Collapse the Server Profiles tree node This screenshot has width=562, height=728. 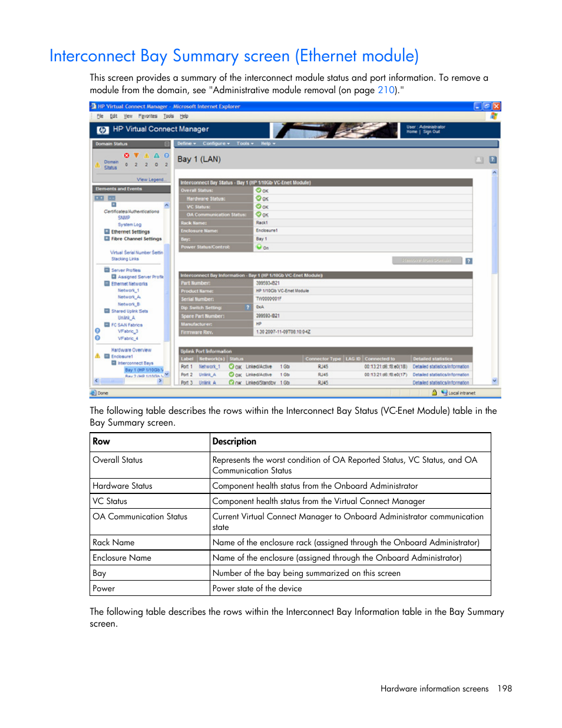point(107,270)
